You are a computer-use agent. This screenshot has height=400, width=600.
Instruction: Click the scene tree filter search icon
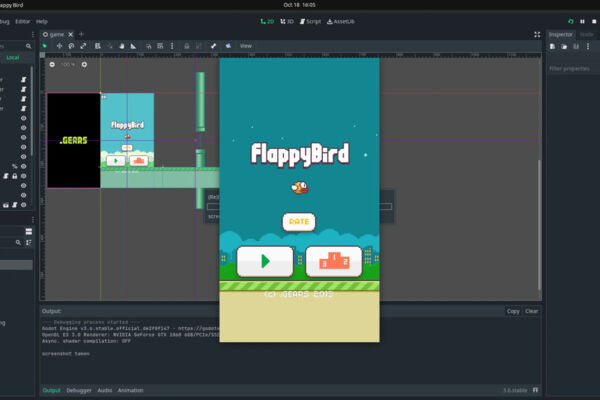[x=29, y=46]
